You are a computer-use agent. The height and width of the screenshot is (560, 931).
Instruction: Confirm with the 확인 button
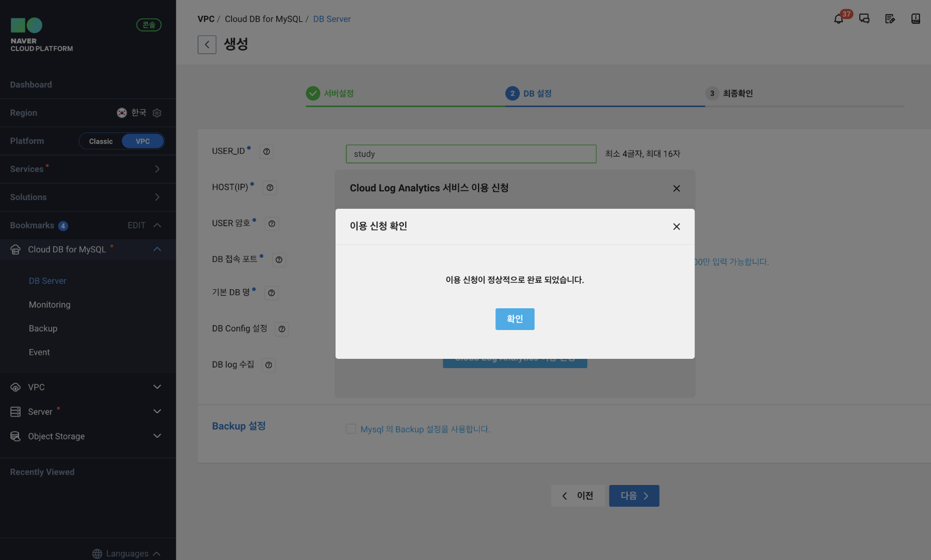515,319
